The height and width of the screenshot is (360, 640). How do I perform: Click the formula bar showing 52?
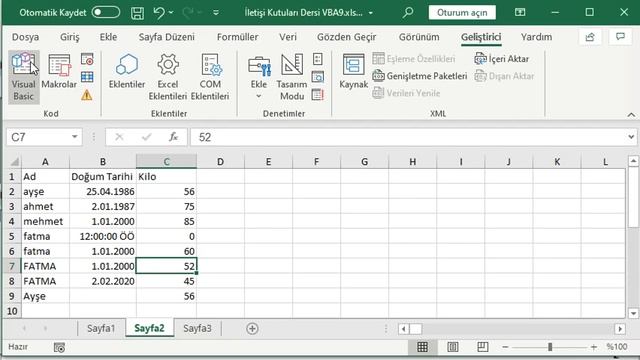pyautogui.click(x=408, y=137)
